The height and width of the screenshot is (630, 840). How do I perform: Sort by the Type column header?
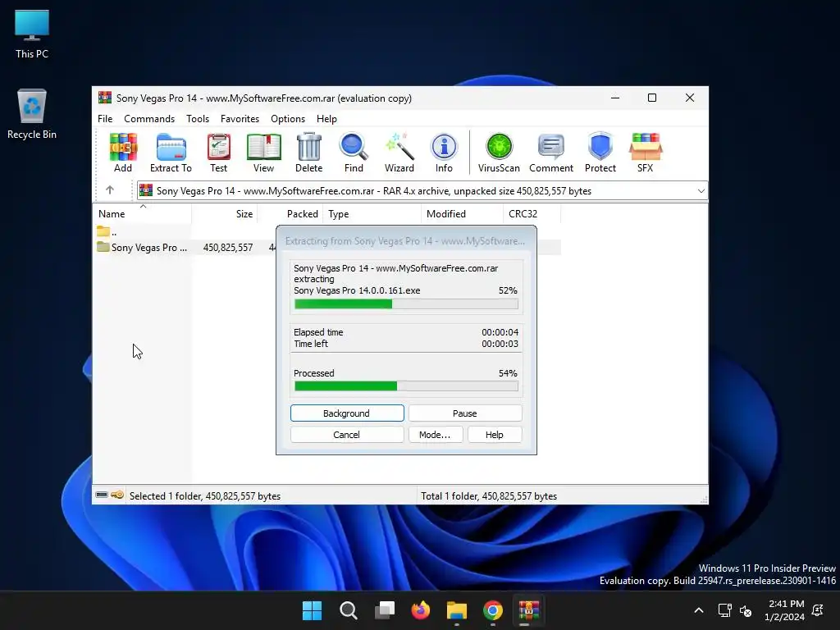tap(372, 214)
